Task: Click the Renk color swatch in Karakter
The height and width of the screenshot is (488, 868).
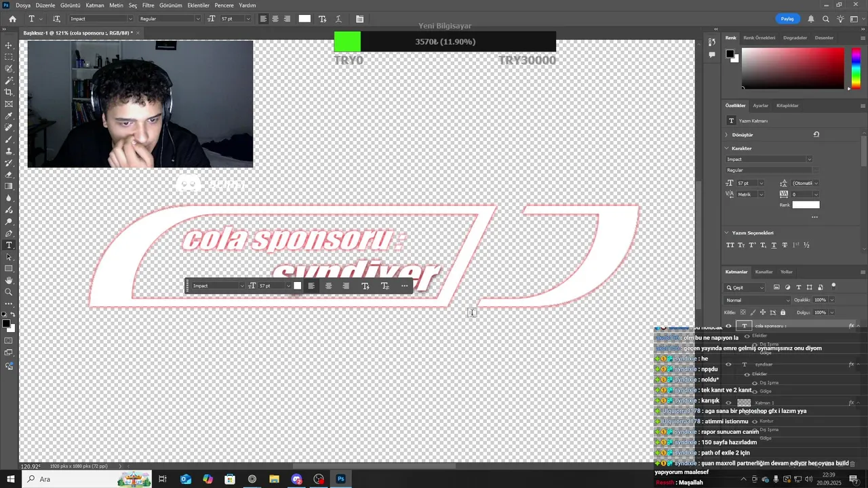Action: [806, 205]
